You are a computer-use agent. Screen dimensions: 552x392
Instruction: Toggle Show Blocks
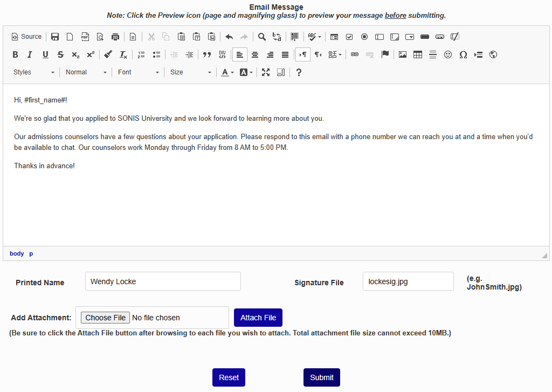(x=281, y=72)
